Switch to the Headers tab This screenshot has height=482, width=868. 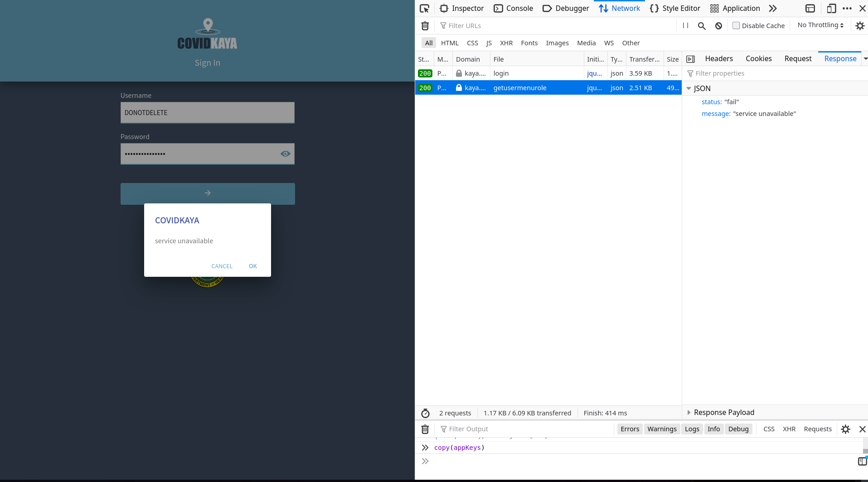click(x=718, y=59)
